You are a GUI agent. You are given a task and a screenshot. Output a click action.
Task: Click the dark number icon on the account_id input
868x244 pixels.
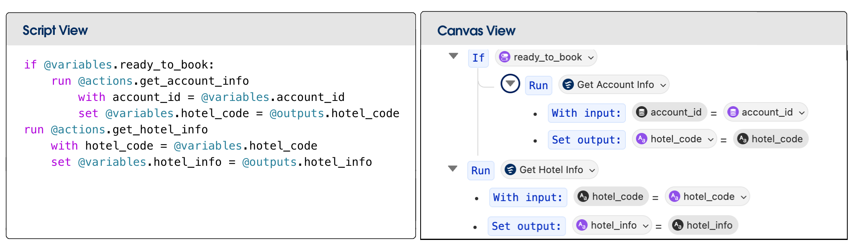tap(641, 112)
